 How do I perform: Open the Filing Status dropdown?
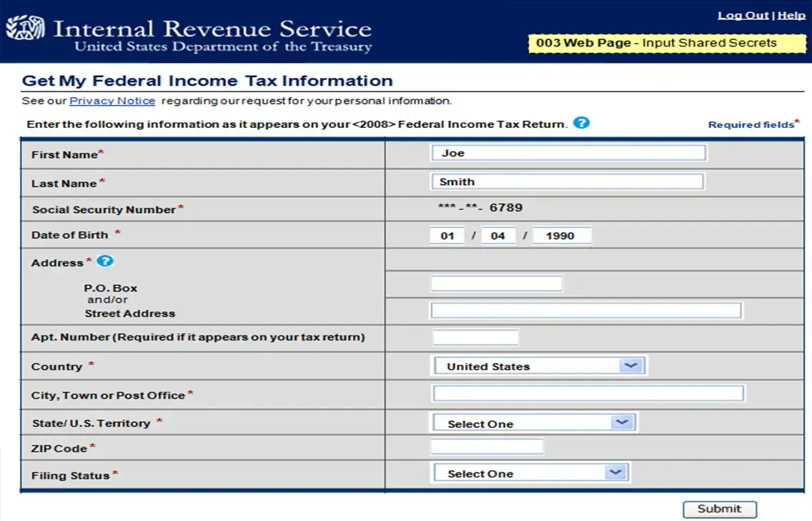pyautogui.click(x=531, y=473)
